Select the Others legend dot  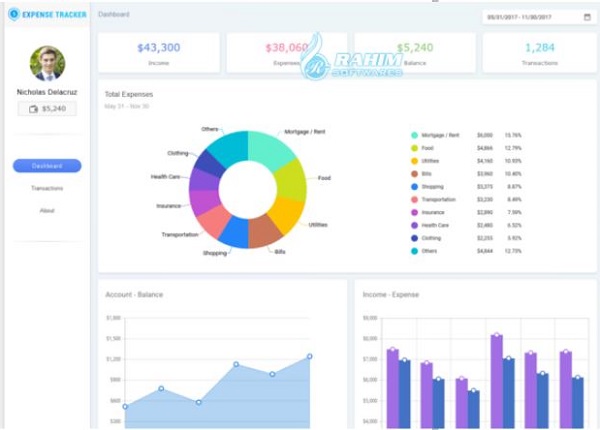414,251
